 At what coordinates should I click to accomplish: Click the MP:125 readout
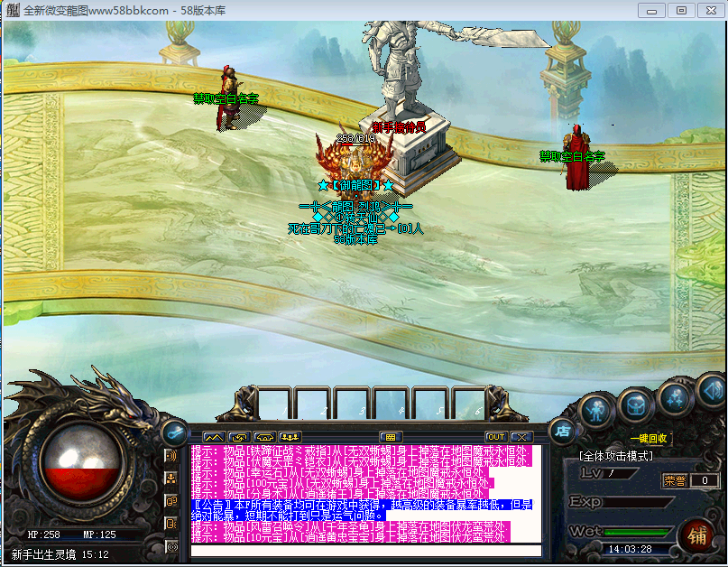(99, 534)
